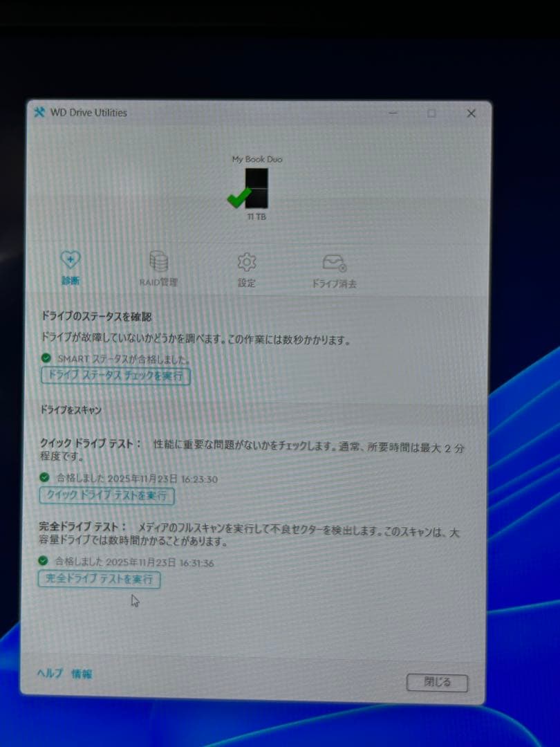Click the green check beside quick test pass

[44, 479]
